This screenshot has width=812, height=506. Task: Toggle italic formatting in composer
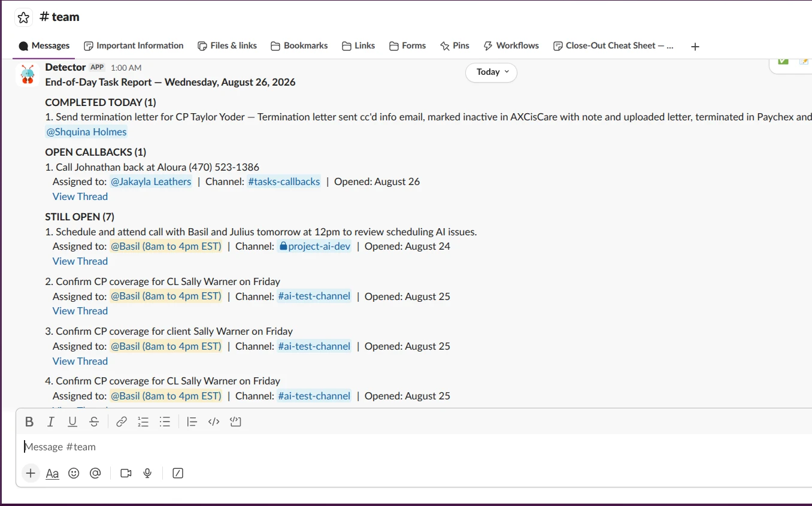pyautogui.click(x=51, y=422)
